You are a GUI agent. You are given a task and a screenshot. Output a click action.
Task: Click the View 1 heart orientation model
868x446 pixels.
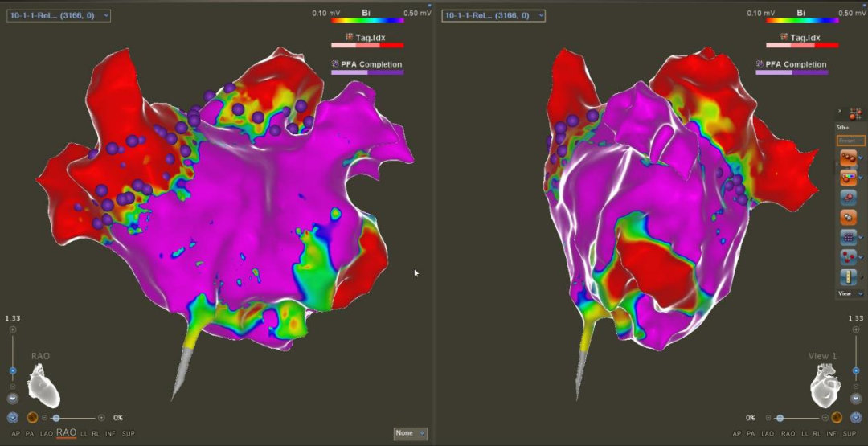(x=825, y=387)
